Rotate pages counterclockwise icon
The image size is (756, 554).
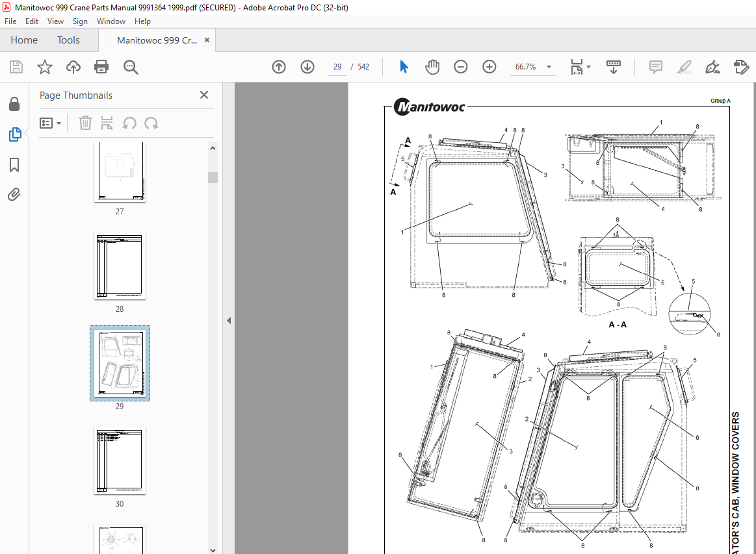129,123
